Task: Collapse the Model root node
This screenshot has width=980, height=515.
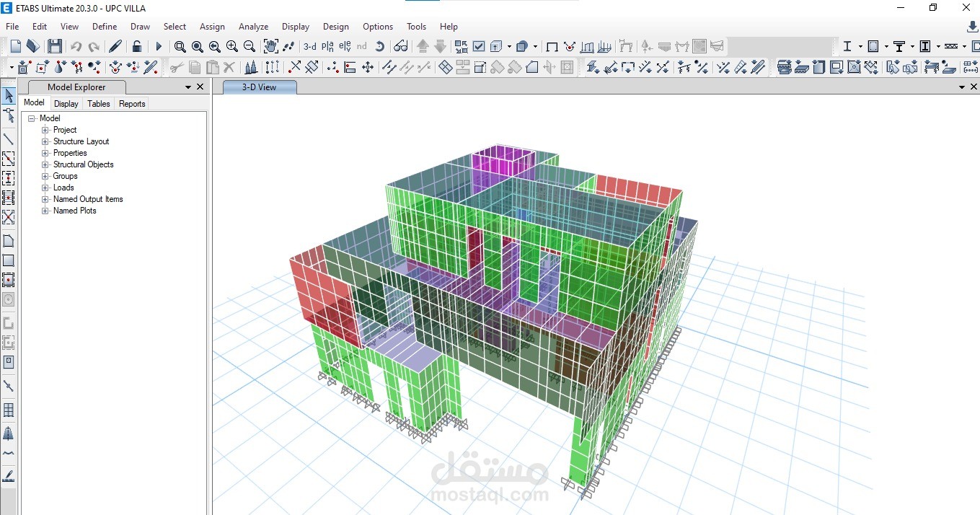Action: point(32,118)
